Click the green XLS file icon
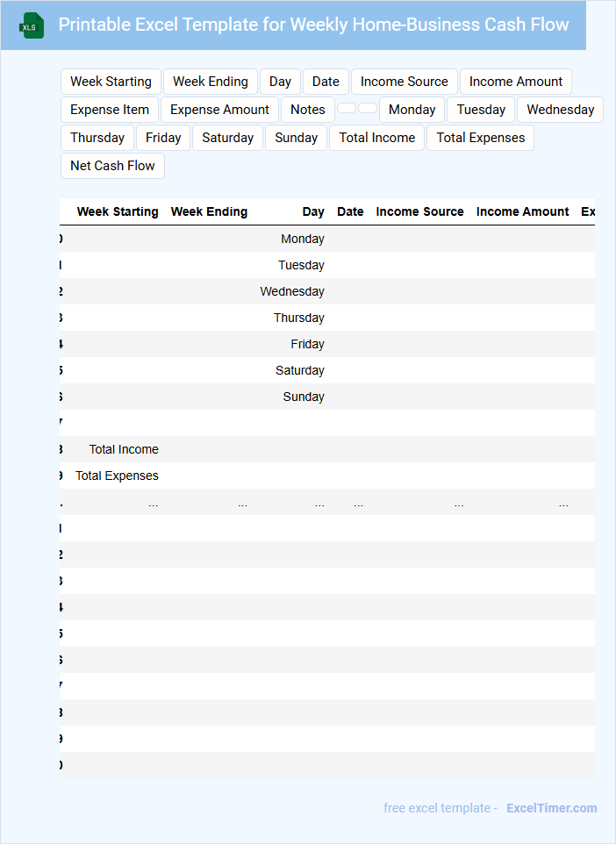Screen dimensions: 616x844 (32, 25)
